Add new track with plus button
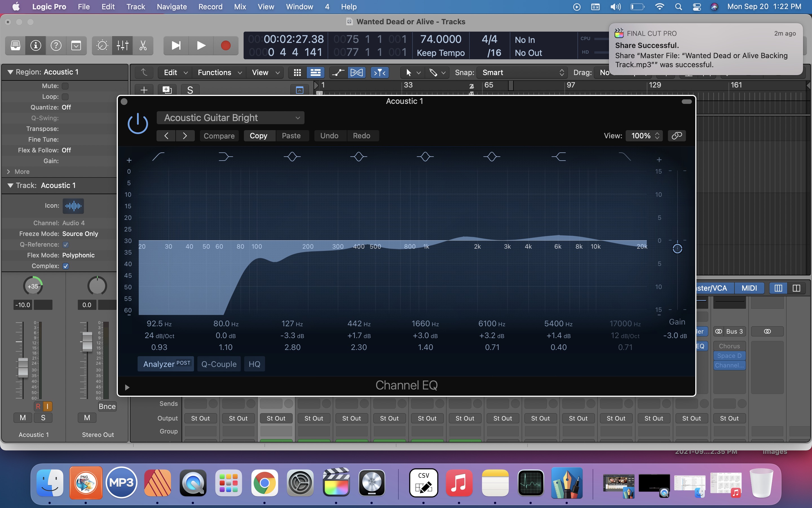 pyautogui.click(x=144, y=90)
